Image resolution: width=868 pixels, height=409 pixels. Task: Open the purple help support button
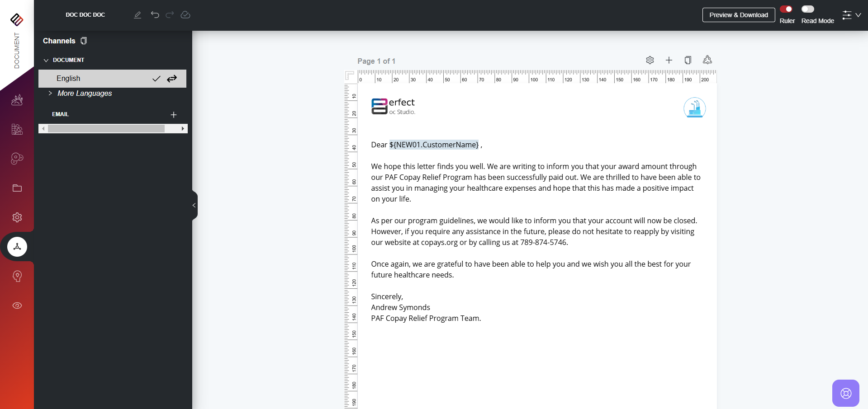845,393
